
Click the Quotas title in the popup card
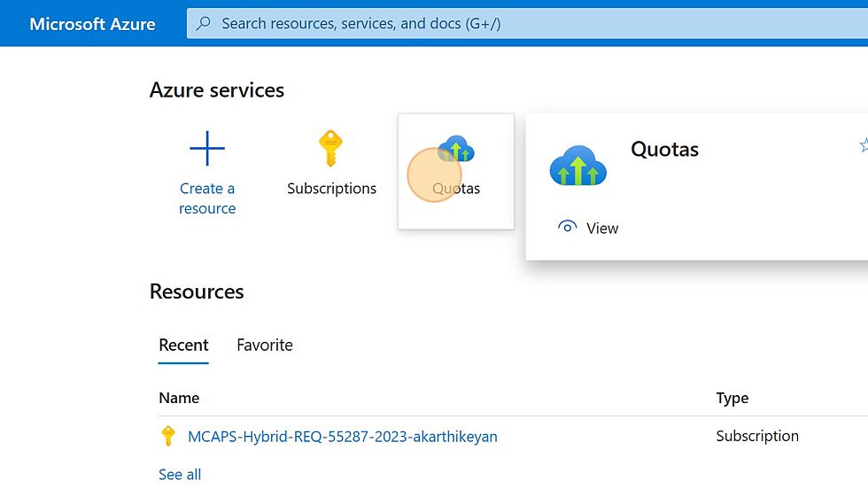pyautogui.click(x=664, y=149)
